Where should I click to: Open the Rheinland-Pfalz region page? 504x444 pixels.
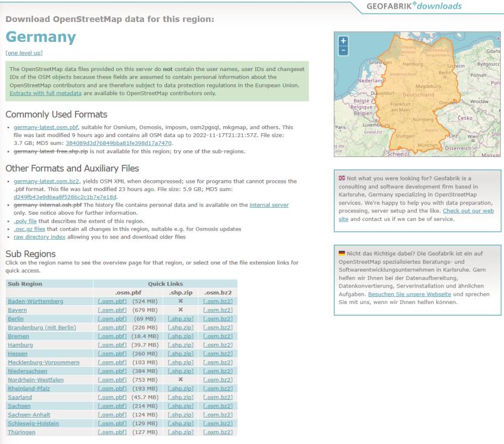pyautogui.click(x=29, y=389)
